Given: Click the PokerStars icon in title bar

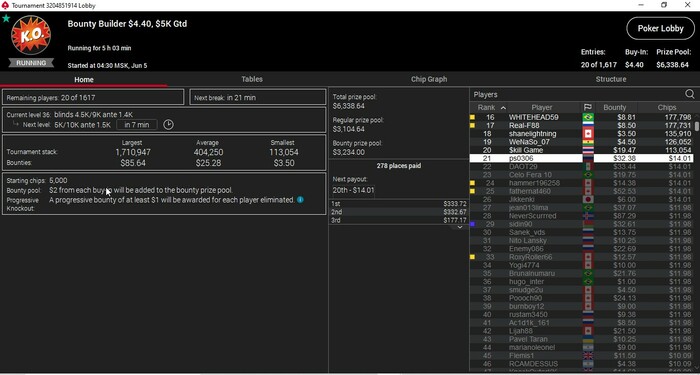Looking at the screenshot, I should pyautogui.click(x=5, y=5).
